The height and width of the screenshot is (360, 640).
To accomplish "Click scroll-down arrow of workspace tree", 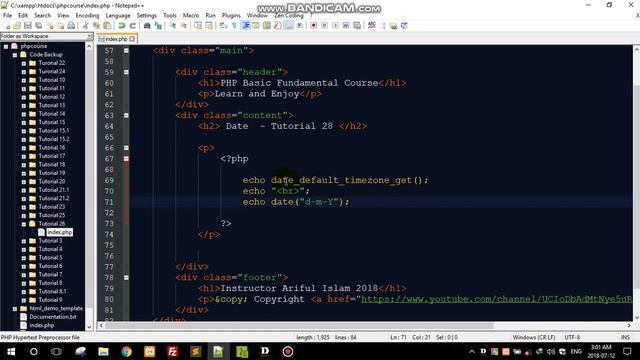I will pyautogui.click(x=89, y=327).
